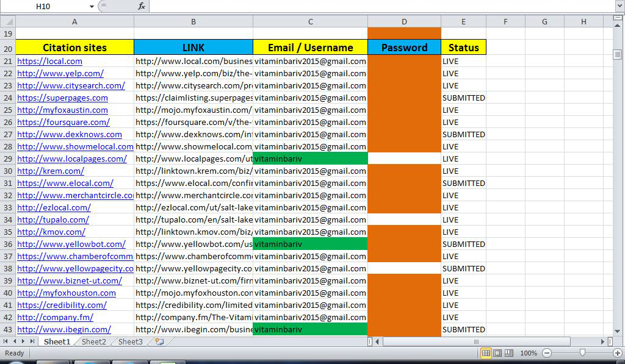Jump to first sheet tab navigation arrow
Image resolution: width=625 pixels, height=364 pixels.
5,341
